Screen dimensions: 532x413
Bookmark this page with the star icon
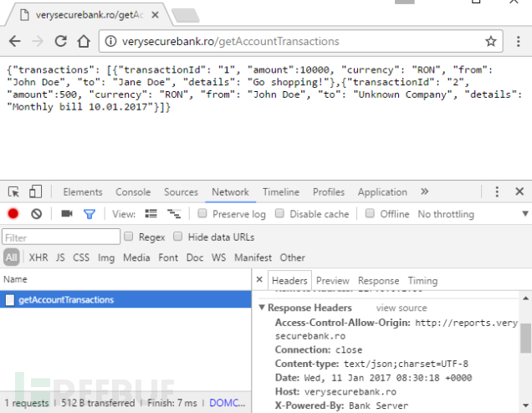[x=491, y=41]
